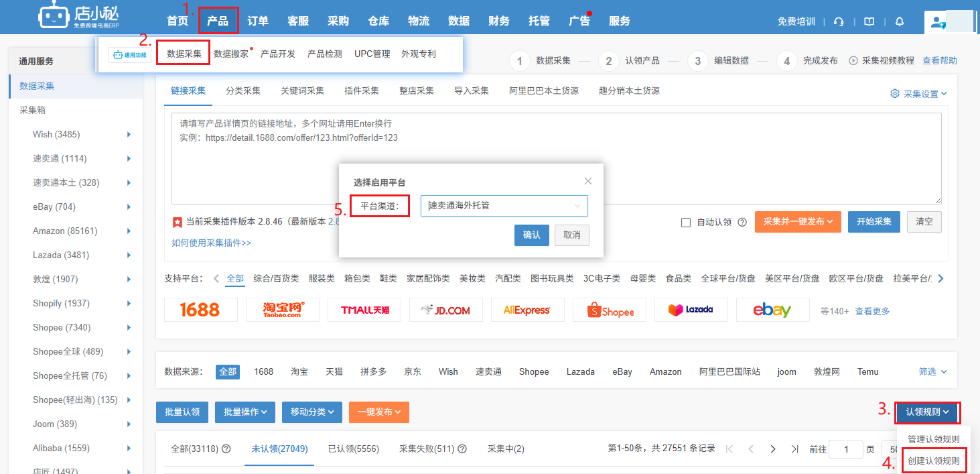Click the 自动认领 help question icon
Viewport: 980px width, 474px height.
pyautogui.click(x=742, y=222)
